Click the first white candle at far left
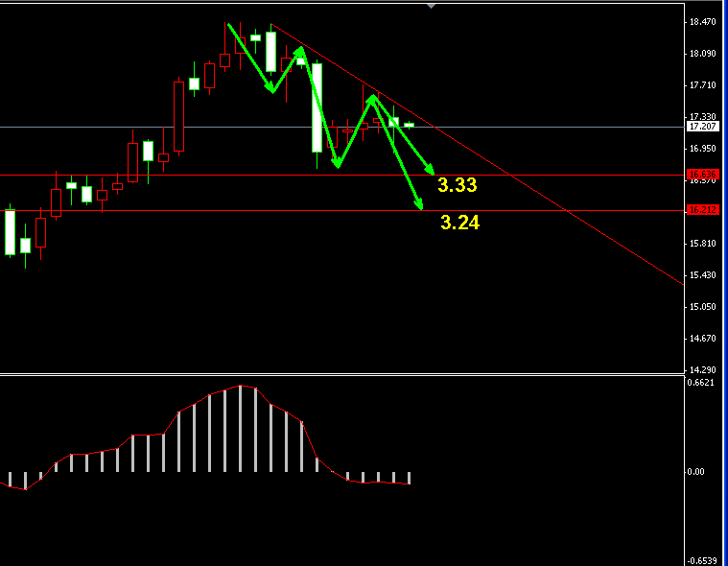 [10, 232]
